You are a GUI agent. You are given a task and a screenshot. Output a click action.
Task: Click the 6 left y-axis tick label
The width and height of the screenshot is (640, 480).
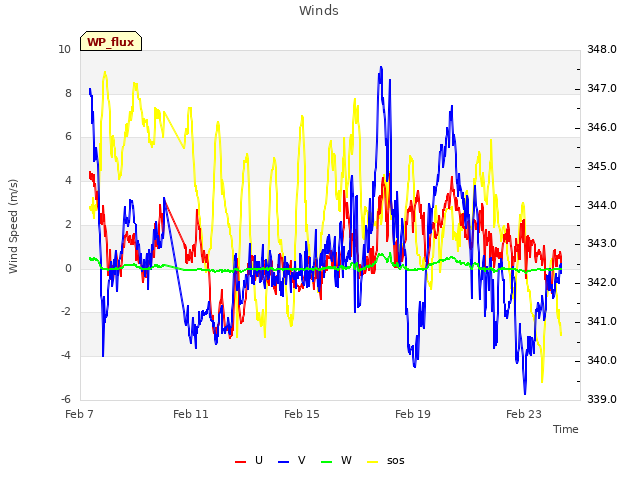tap(68, 136)
